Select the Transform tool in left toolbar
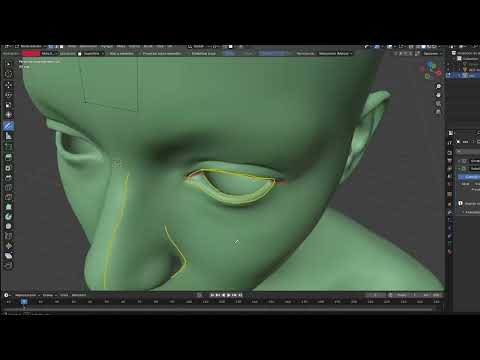The image size is (480, 360). coord(9,115)
